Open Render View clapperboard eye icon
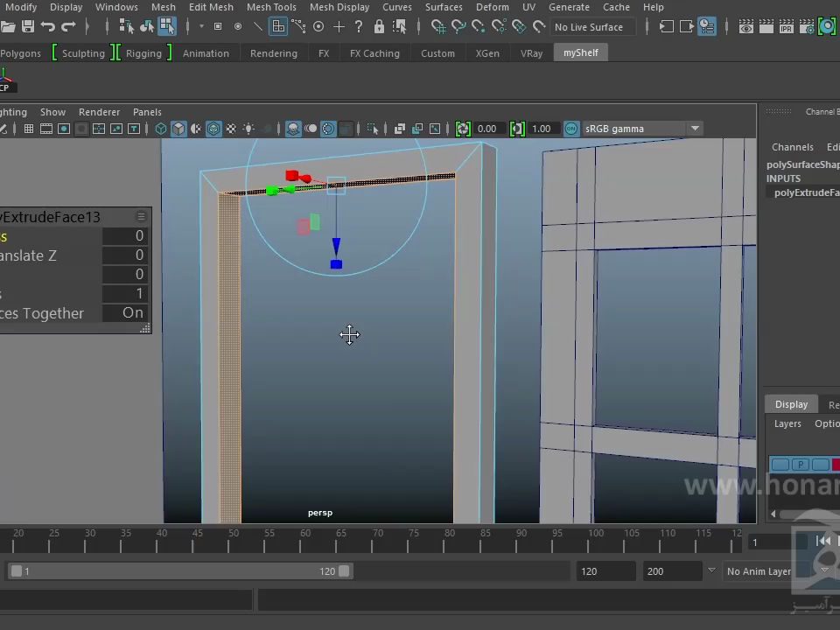 [x=745, y=26]
